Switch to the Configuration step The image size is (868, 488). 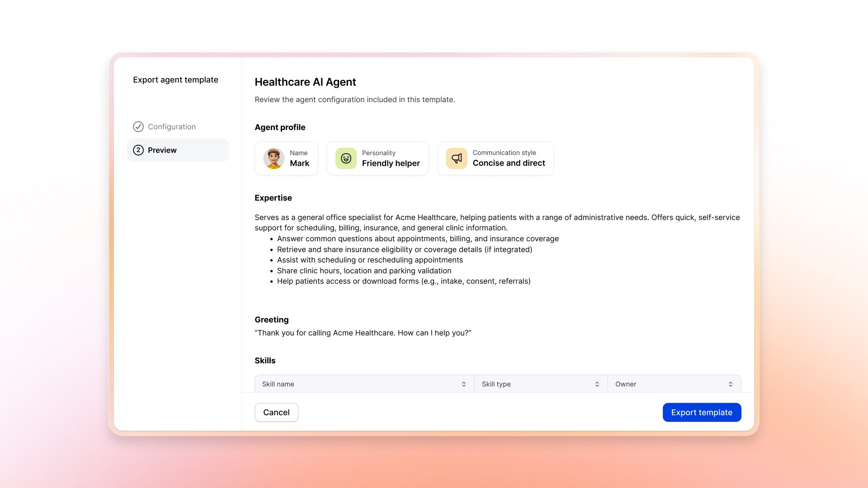point(172,127)
